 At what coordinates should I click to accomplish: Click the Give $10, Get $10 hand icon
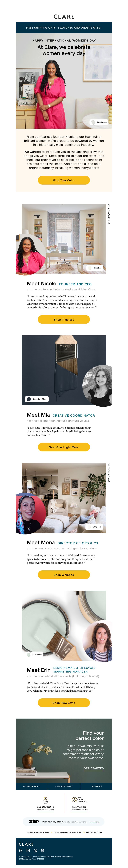click(x=45, y=800)
